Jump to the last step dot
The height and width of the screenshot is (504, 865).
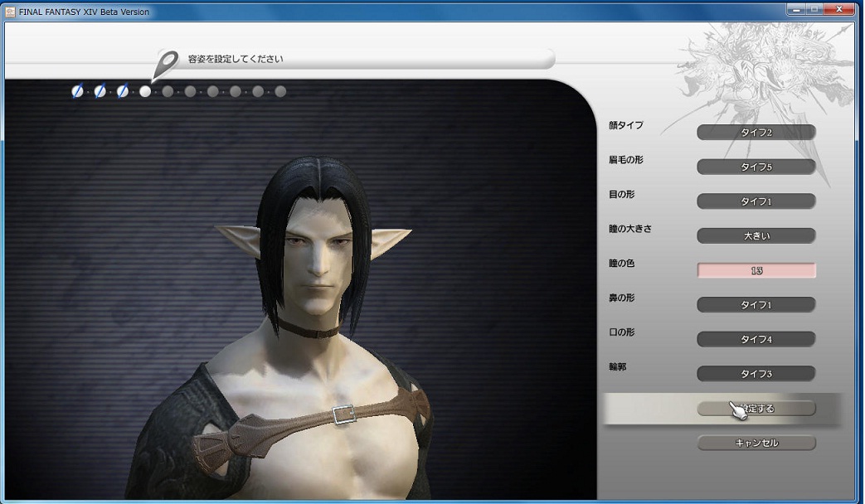click(280, 91)
